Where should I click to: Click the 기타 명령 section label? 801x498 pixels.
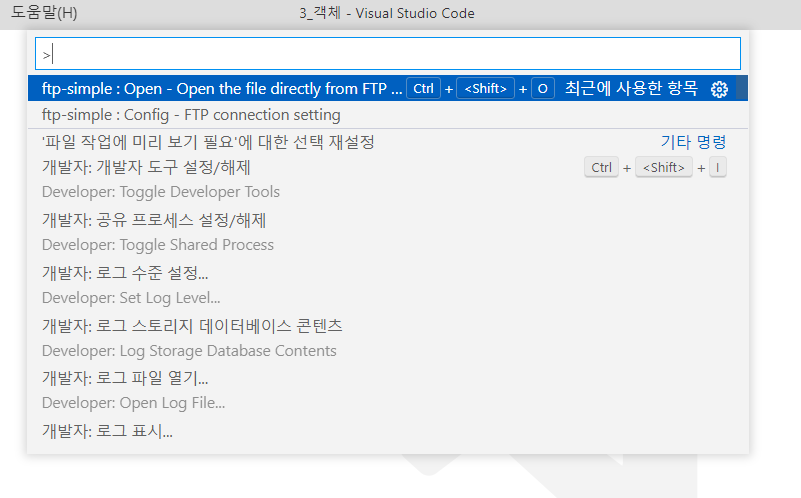(x=693, y=142)
